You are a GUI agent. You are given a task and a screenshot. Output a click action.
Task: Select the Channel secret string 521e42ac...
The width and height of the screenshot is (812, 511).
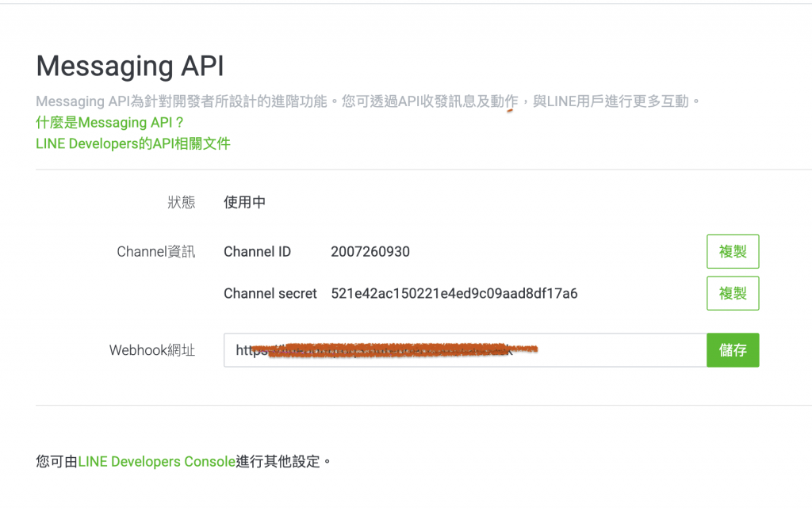click(454, 294)
